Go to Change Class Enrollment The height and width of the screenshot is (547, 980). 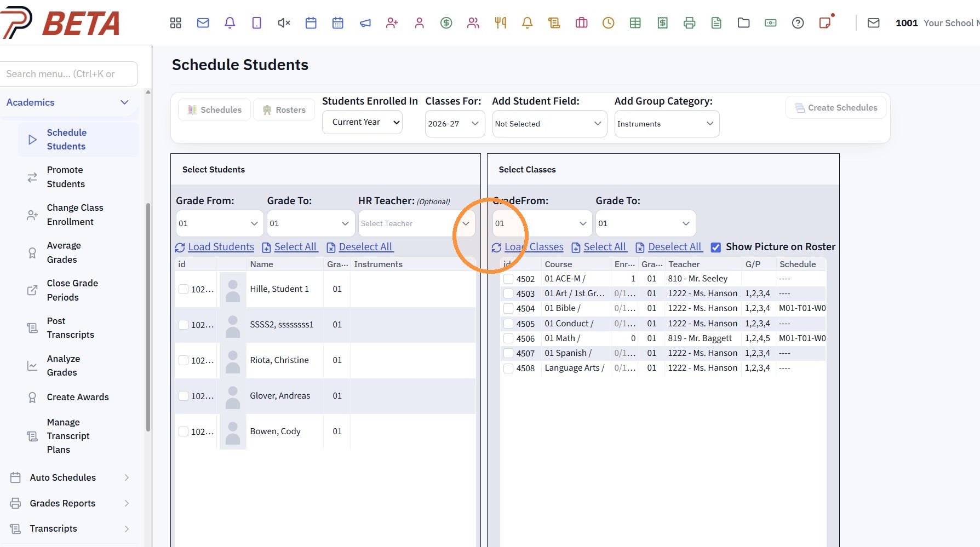(78, 215)
